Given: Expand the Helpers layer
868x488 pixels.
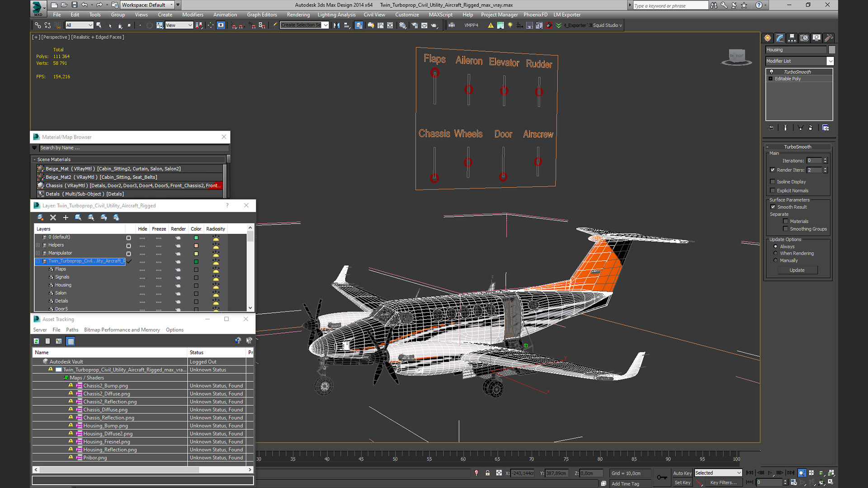Looking at the screenshot, I should (38, 245).
